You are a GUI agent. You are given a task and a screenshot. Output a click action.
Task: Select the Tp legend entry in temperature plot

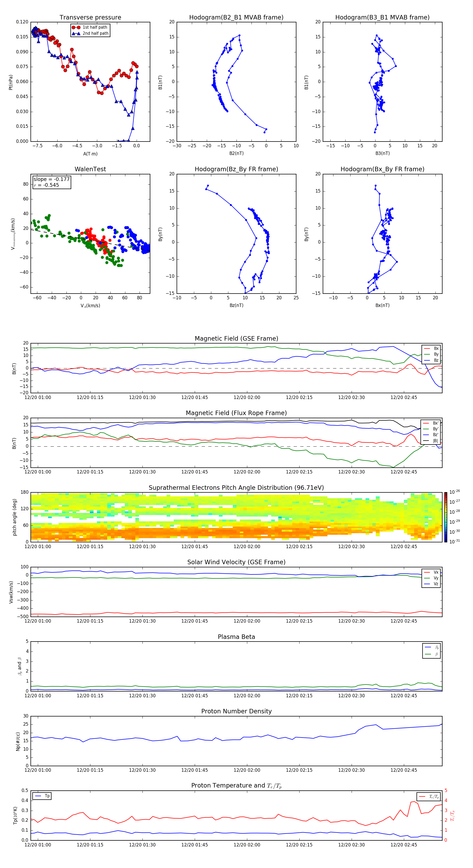point(42,796)
